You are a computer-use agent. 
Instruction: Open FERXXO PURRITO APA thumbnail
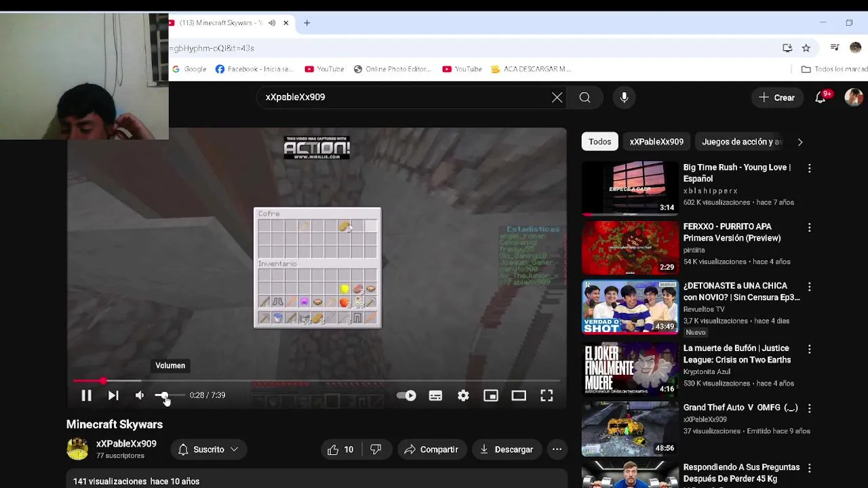tap(630, 248)
